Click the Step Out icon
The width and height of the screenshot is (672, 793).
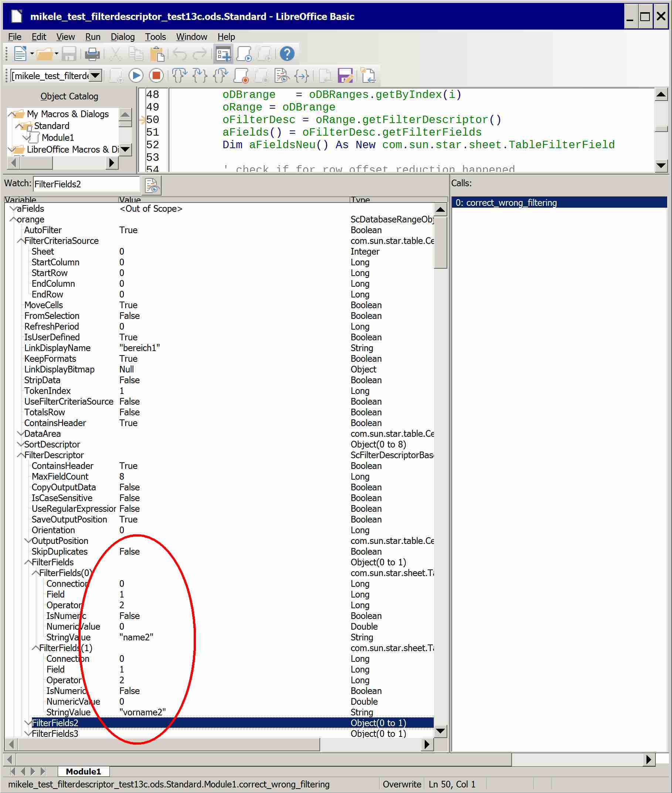coord(221,75)
